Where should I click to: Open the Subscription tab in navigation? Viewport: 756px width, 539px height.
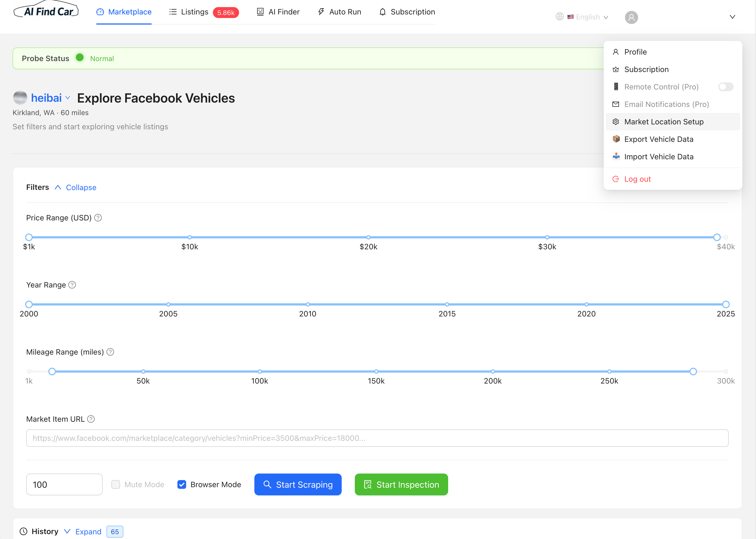[407, 12]
